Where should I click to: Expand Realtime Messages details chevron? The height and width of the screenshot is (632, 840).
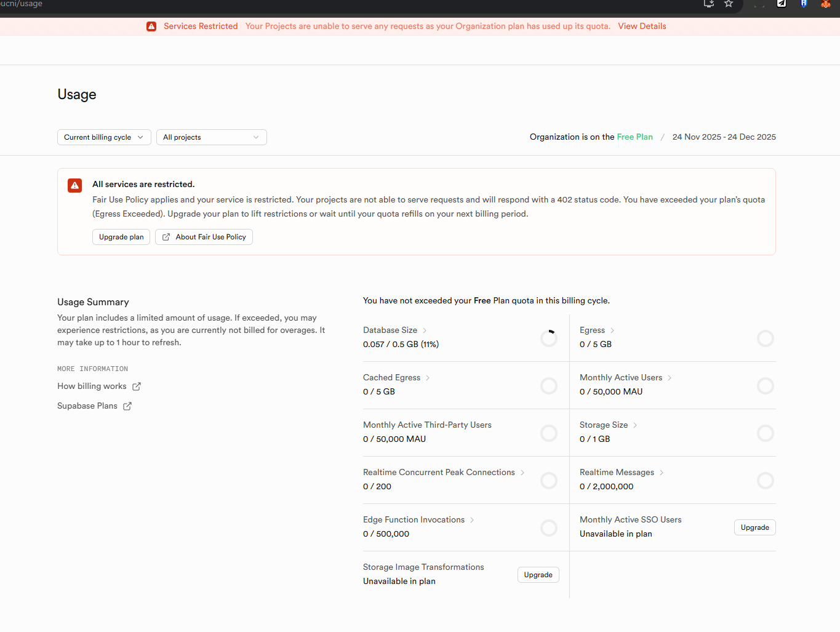662,473
